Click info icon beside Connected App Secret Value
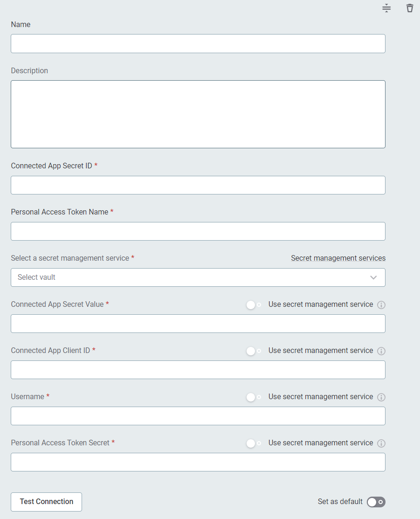Image resolution: width=420 pixels, height=519 pixels. point(381,305)
